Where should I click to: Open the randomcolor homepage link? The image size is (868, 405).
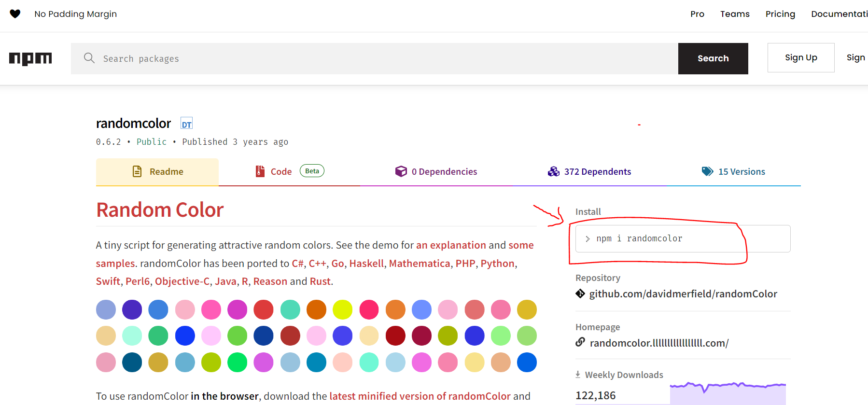coord(659,343)
